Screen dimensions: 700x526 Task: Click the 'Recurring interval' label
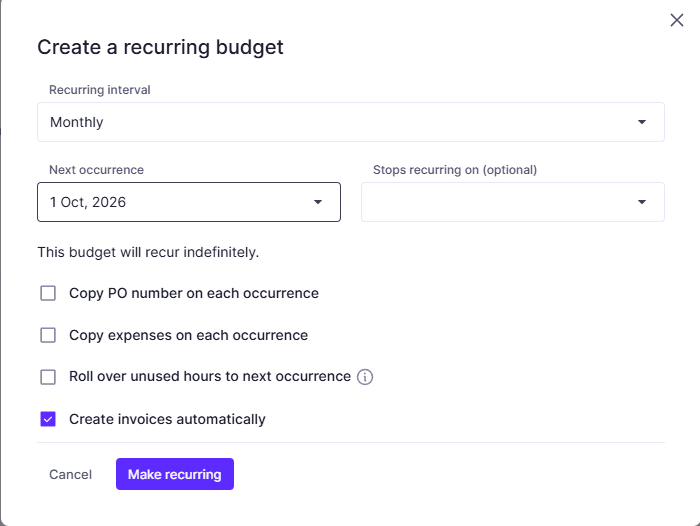100,90
